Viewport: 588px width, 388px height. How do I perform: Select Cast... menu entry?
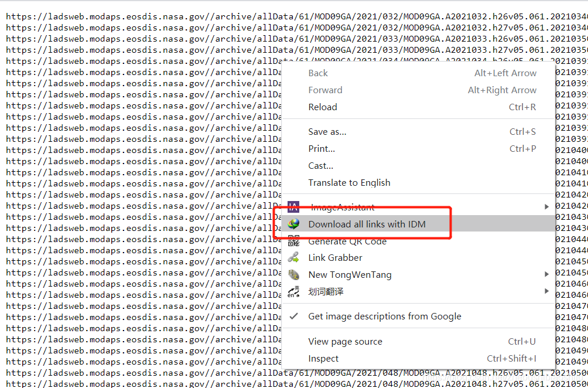pyautogui.click(x=418, y=165)
